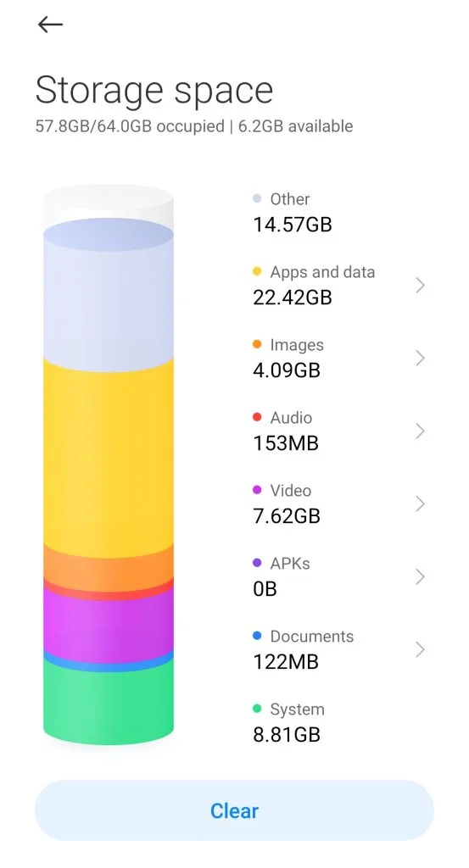Tap the blue Documents dot

[x=257, y=636]
